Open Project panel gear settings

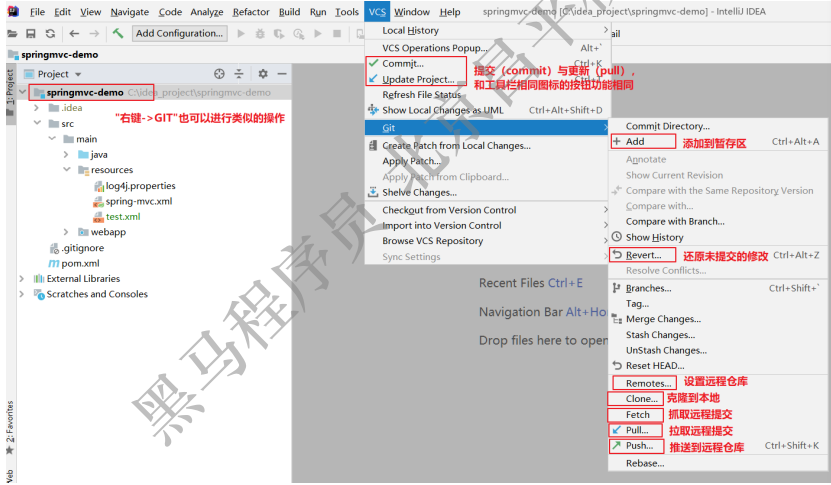click(x=263, y=74)
